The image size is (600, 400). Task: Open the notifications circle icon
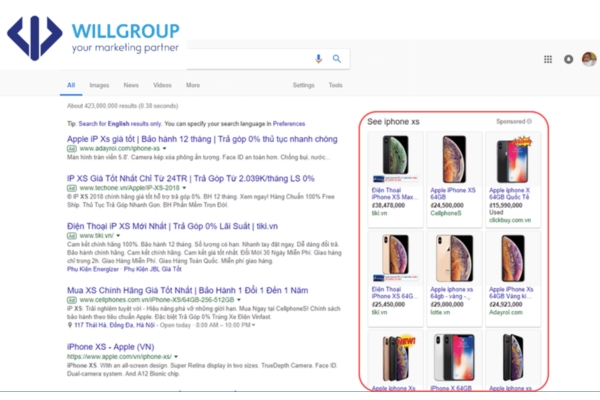pos(569,59)
